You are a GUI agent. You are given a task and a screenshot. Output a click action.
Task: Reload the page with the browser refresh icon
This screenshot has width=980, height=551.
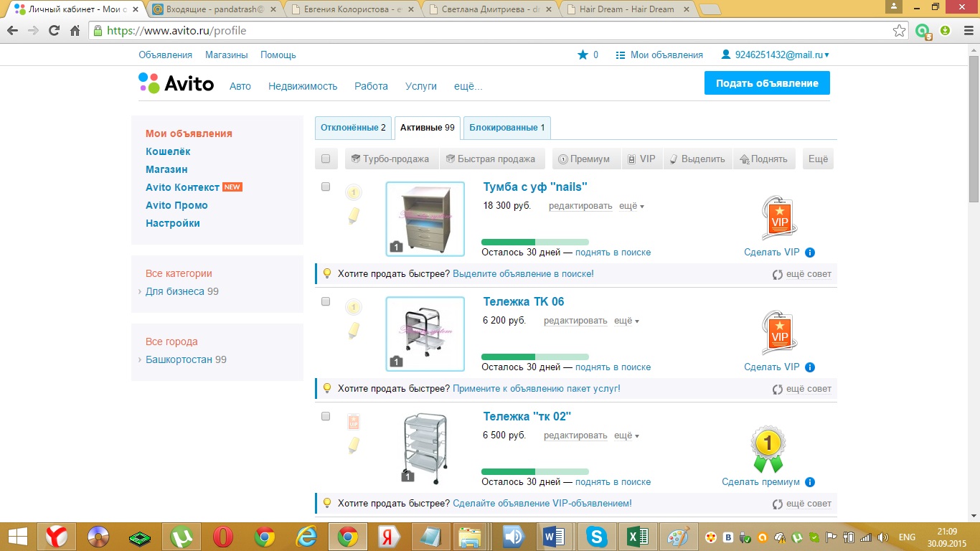(54, 31)
